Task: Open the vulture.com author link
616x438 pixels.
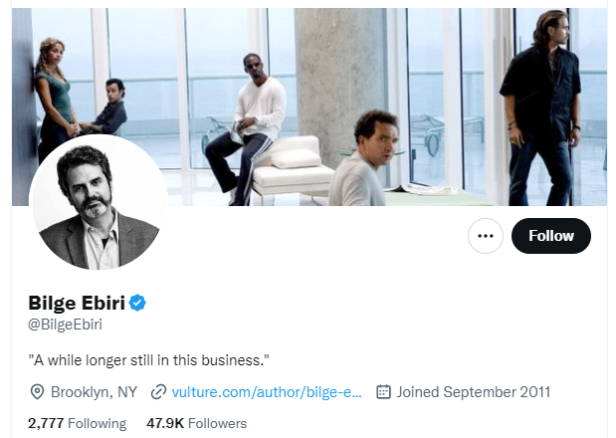Action: point(266,391)
